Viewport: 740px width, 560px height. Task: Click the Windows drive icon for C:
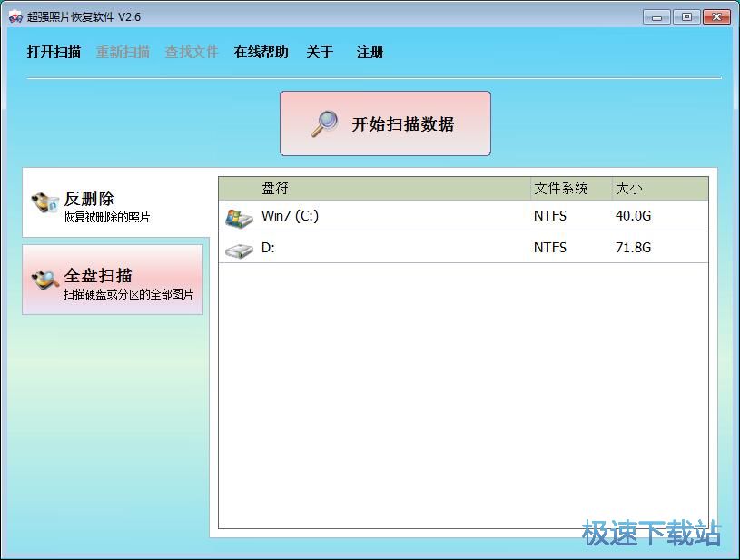click(239, 219)
